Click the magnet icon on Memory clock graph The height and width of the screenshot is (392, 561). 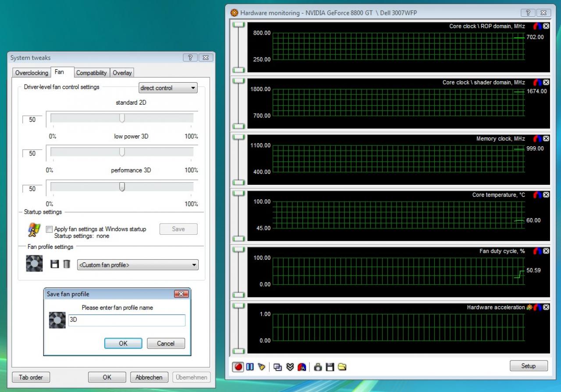[537, 138]
